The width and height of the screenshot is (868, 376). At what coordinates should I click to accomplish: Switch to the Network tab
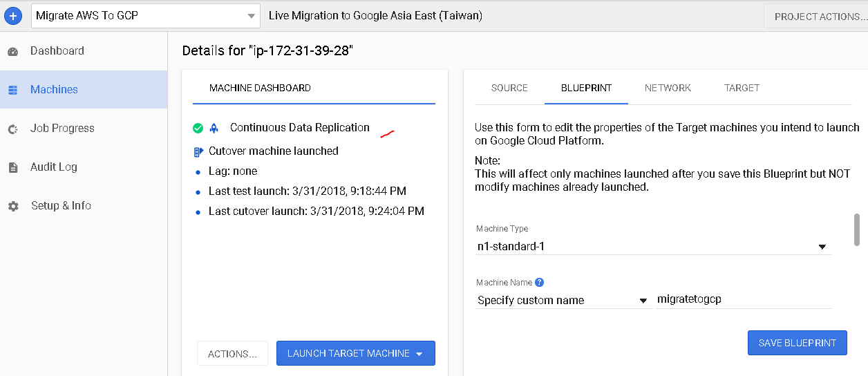[668, 88]
